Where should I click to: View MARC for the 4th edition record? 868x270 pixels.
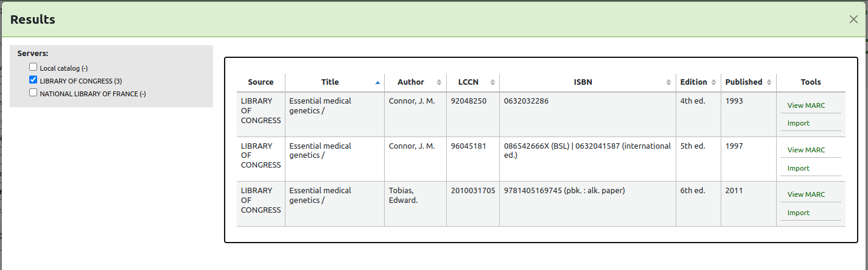(x=806, y=105)
